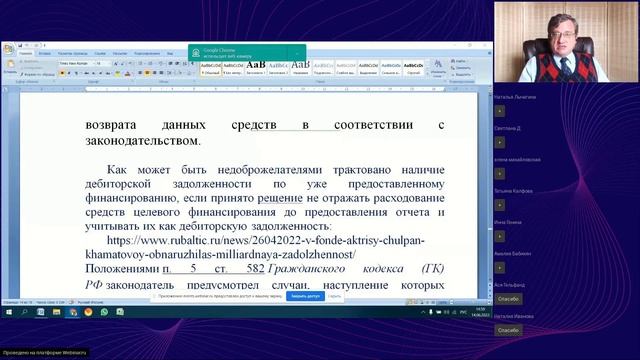Toggle bold formatting
Screen dimensions: 640x360
(x=62, y=73)
